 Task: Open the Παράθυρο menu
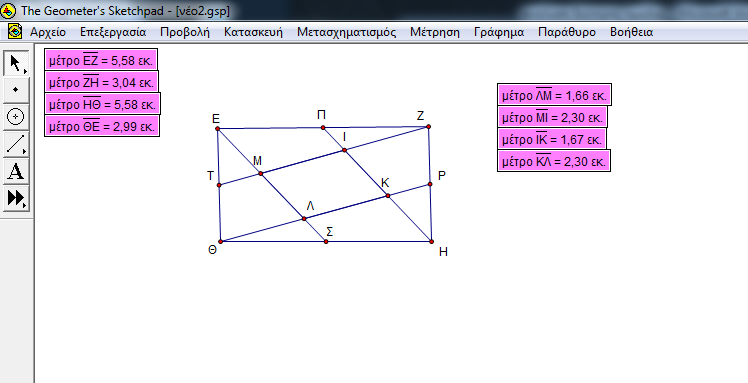coord(567,32)
